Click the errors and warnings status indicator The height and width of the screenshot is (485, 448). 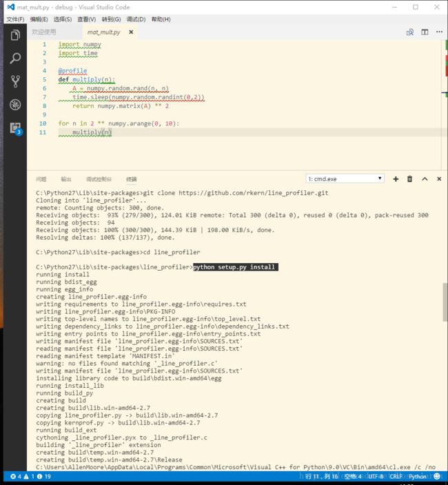pyautogui.click(x=30, y=477)
